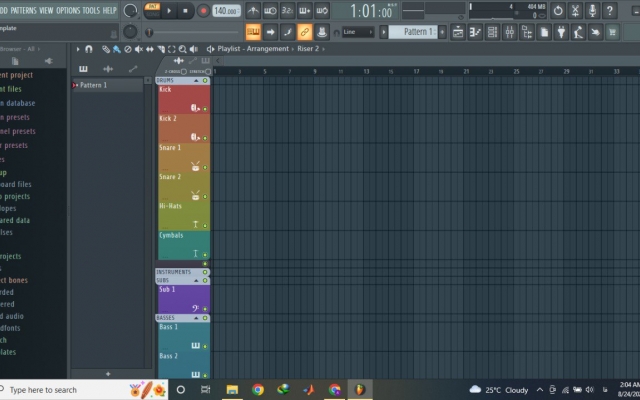Open the Mixer window icon
This screenshot has height=400, width=640.
point(510,32)
